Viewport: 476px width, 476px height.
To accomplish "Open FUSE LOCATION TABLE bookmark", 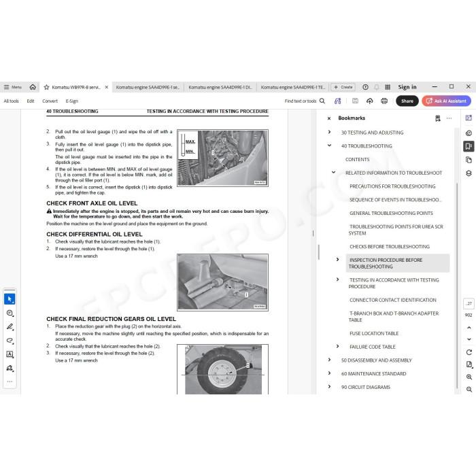I will [x=374, y=333].
